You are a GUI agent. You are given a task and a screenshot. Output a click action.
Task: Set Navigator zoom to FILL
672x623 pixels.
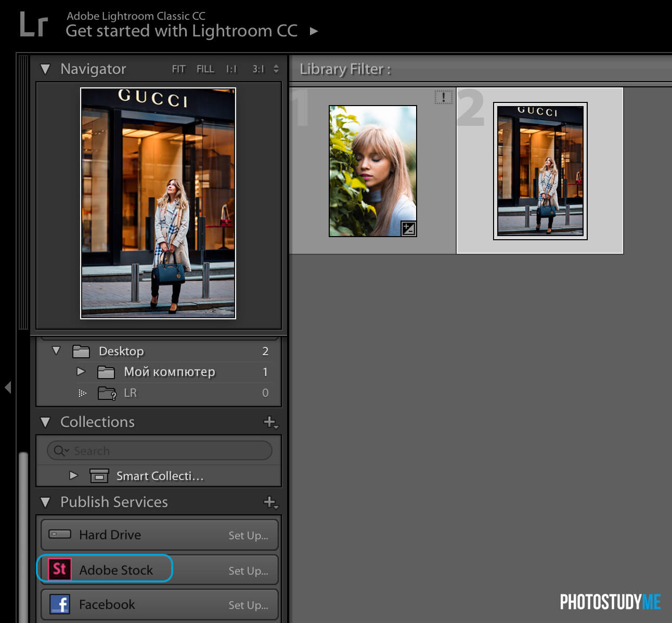point(205,69)
